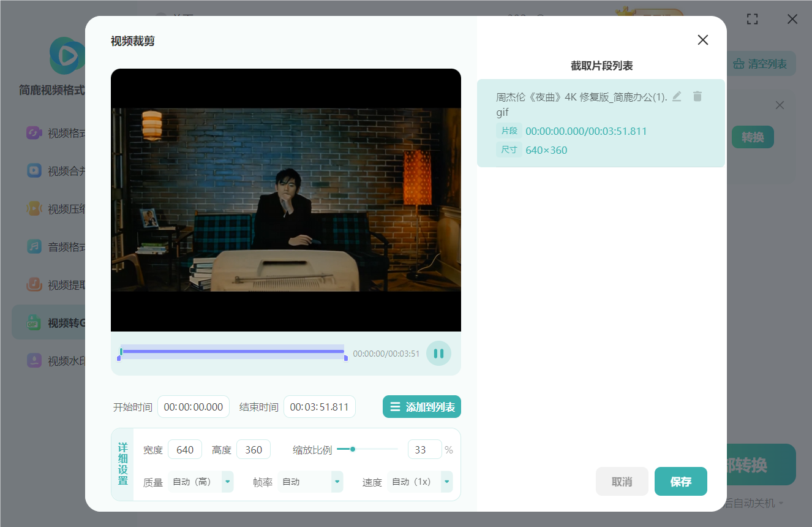Click the 添加到列表 button
The height and width of the screenshot is (527, 812).
[x=422, y=407]
